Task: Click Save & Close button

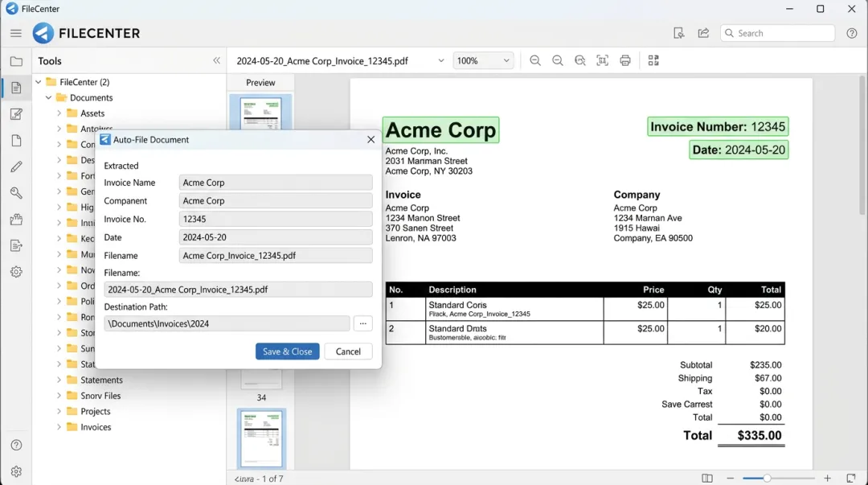Action: coord(287,351)
